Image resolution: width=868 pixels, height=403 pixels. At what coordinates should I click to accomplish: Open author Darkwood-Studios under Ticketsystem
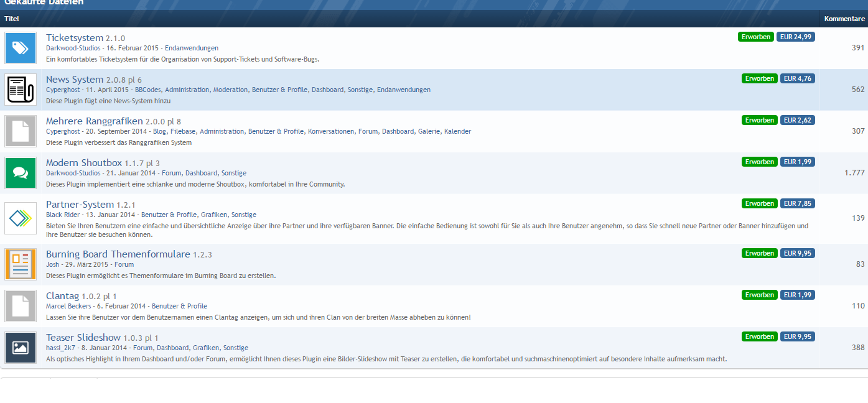[x=73, y=48]
